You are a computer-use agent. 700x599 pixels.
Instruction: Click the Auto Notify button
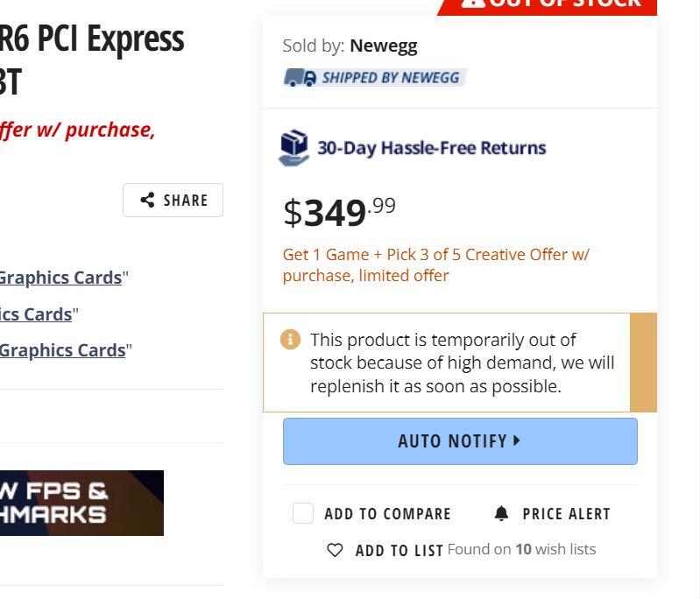click(460, 441)
